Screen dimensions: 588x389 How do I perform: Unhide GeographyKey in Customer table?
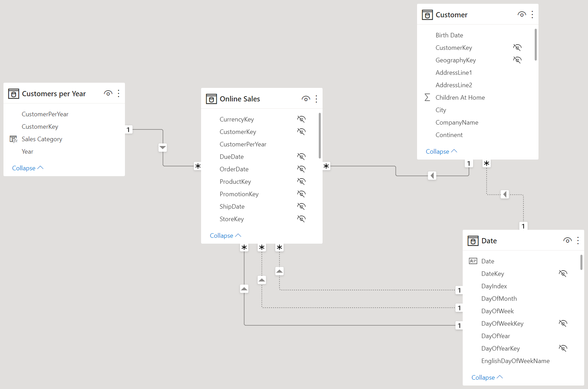pos(517,60)
